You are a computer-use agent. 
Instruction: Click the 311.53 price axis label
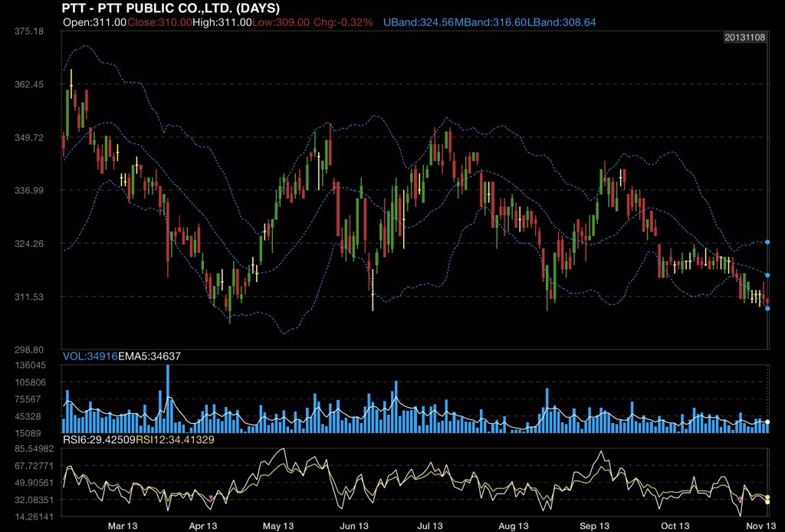click(29, 297)
